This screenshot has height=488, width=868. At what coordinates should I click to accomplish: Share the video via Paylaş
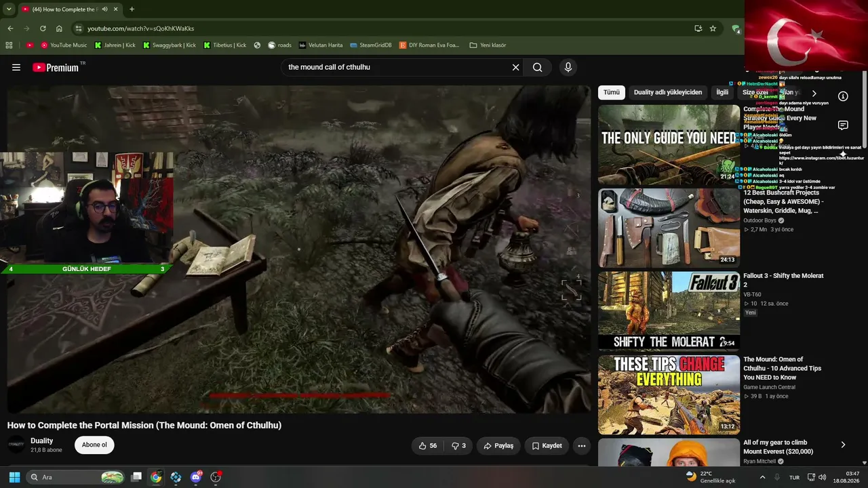[498, 445]
